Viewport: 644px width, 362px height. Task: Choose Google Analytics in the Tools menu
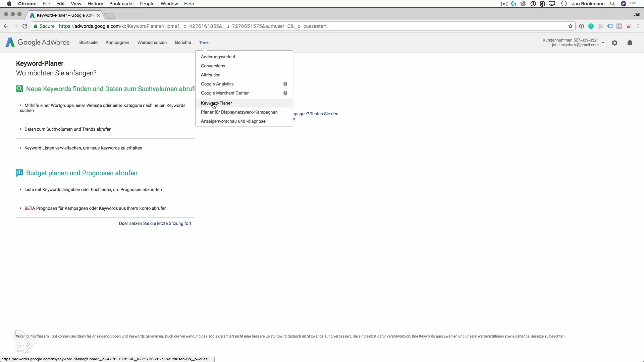(244, 84)
